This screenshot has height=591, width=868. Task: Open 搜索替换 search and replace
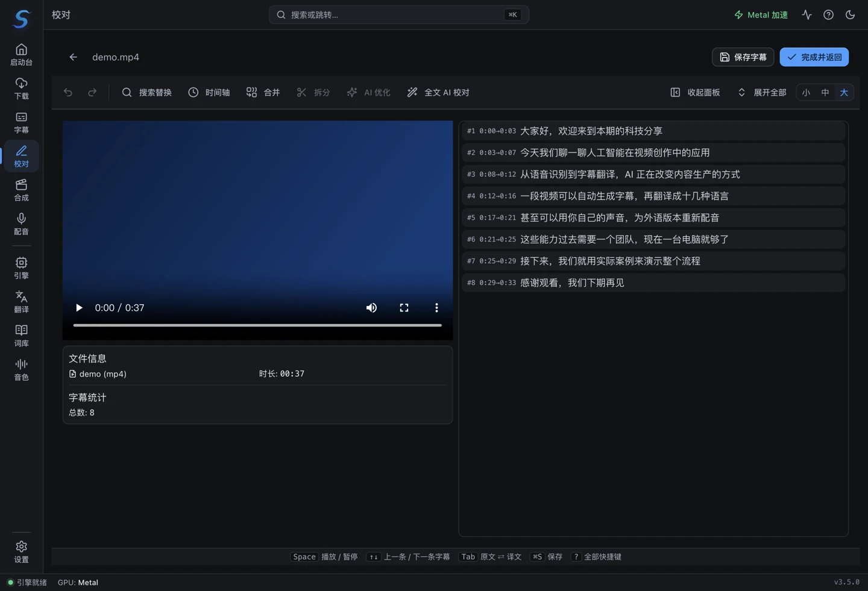pos(146,92)
